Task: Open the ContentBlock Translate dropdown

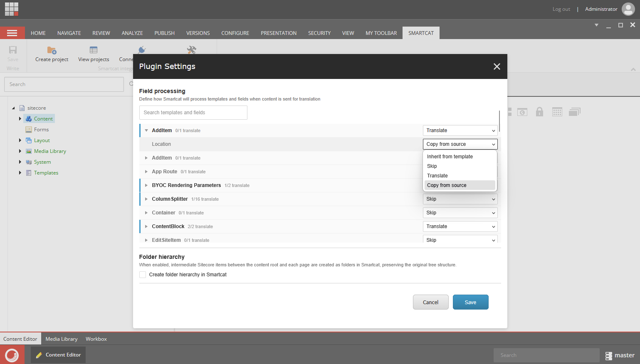Action: click(x=460, y=226)
